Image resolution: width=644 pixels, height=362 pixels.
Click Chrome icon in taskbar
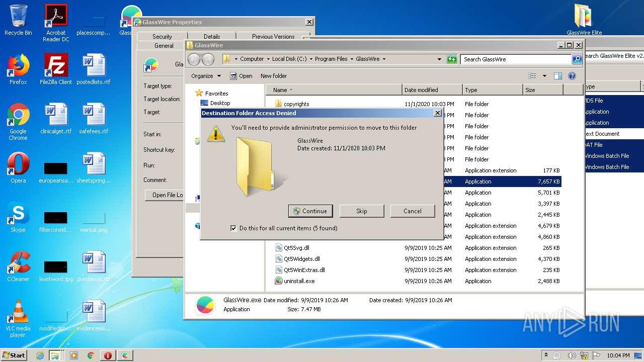click(x=91, y=355)
